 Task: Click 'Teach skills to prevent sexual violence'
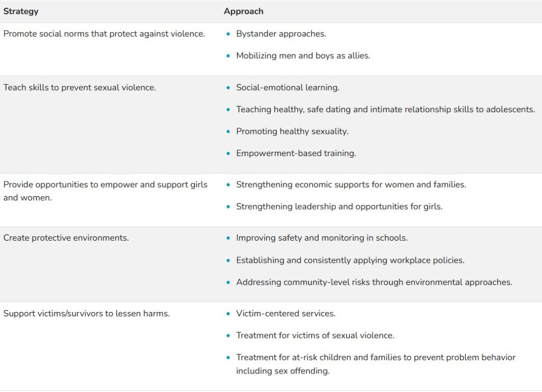(x=80, y=88)
